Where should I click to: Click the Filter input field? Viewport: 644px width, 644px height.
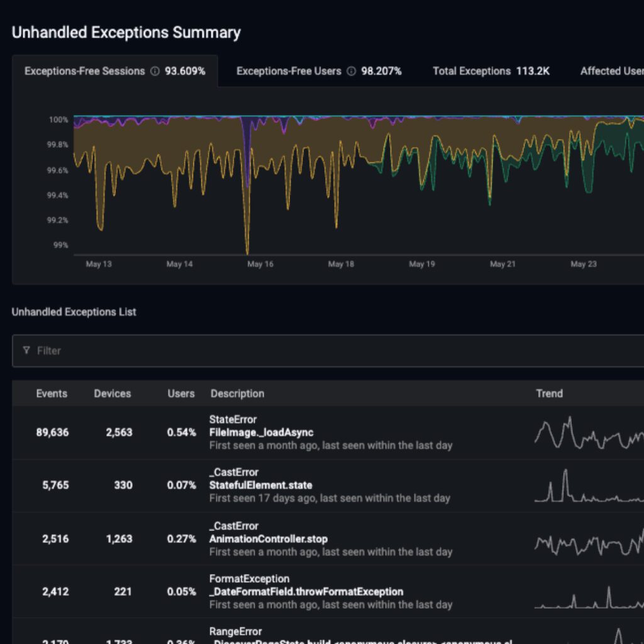tap(189, 350)
